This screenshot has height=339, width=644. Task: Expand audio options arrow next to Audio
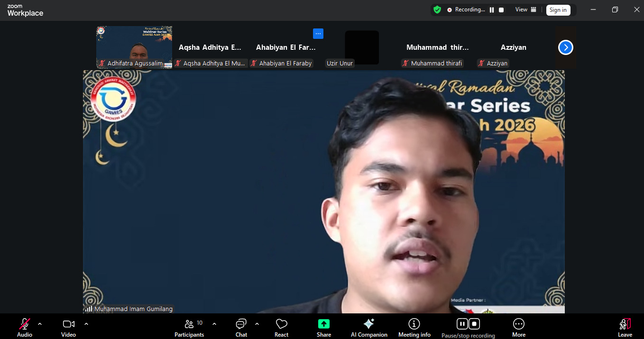[x=40, y=324]
